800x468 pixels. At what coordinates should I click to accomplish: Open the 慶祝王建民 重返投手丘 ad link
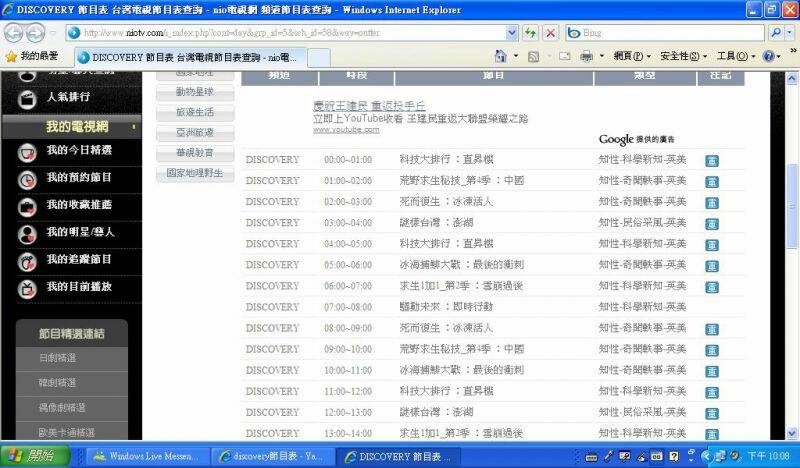[x=369, y=106]
